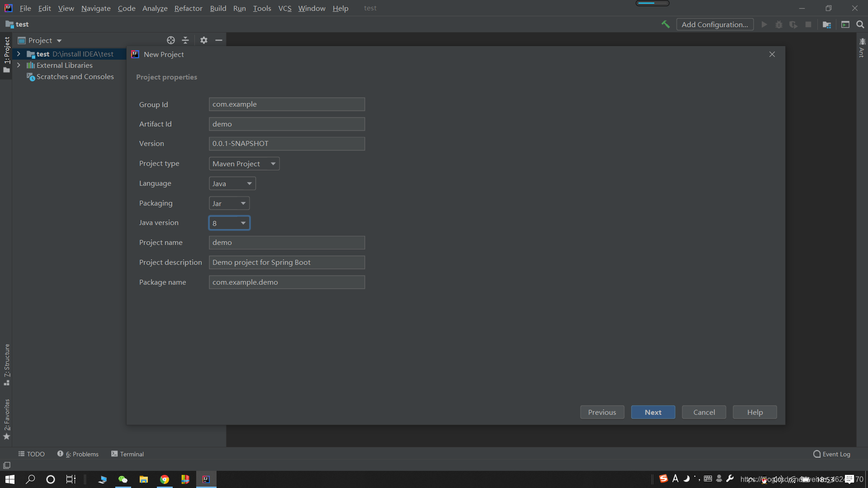This screenshot has height=488, width=868.
Task: Open the Refactor menu
Action: pos(188,8)
